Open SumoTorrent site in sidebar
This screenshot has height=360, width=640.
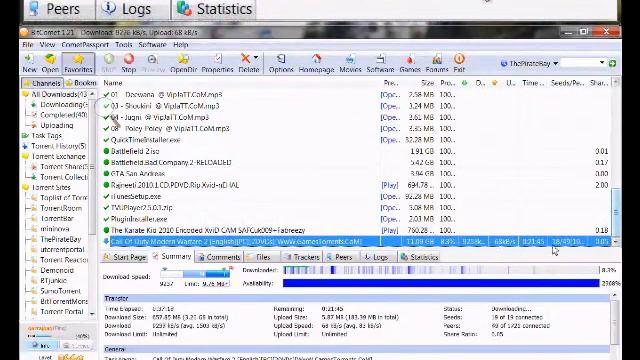[x=60, y=291]
